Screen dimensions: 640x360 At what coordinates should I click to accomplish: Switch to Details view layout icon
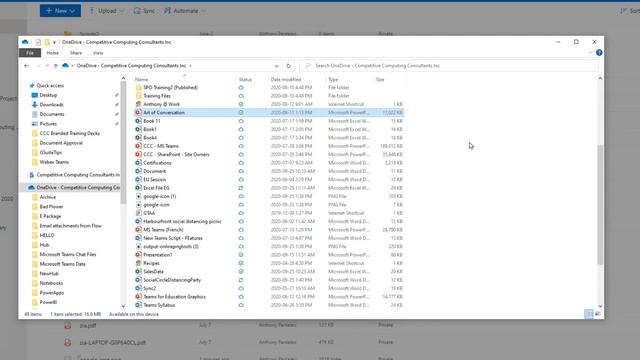589,314
